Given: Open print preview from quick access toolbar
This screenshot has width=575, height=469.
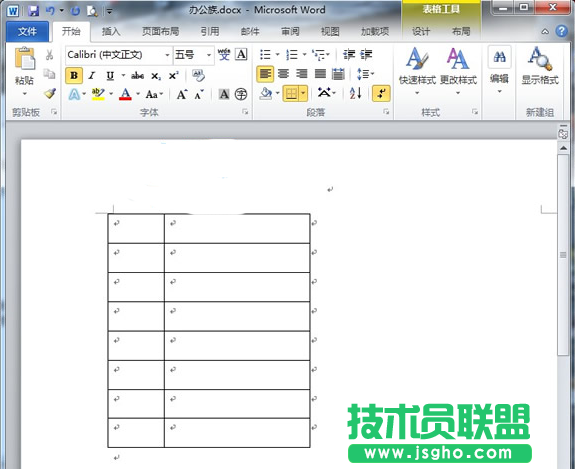Looking at the screenshot, I should pyautogui.click(x=92, y=11).
